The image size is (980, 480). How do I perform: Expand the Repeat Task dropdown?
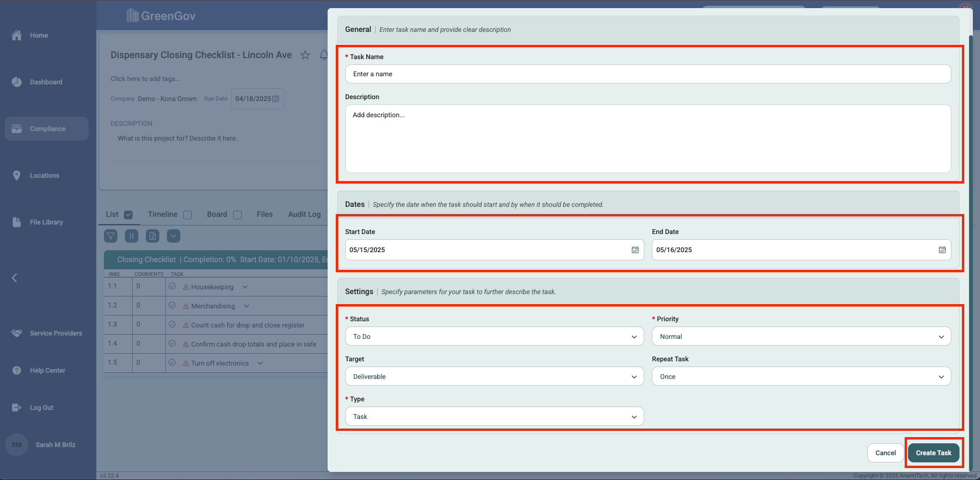pyautogui.click(x=801, y=377)
